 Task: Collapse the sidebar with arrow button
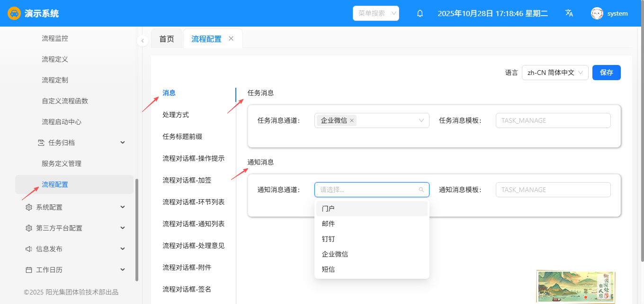click(143, 41)
